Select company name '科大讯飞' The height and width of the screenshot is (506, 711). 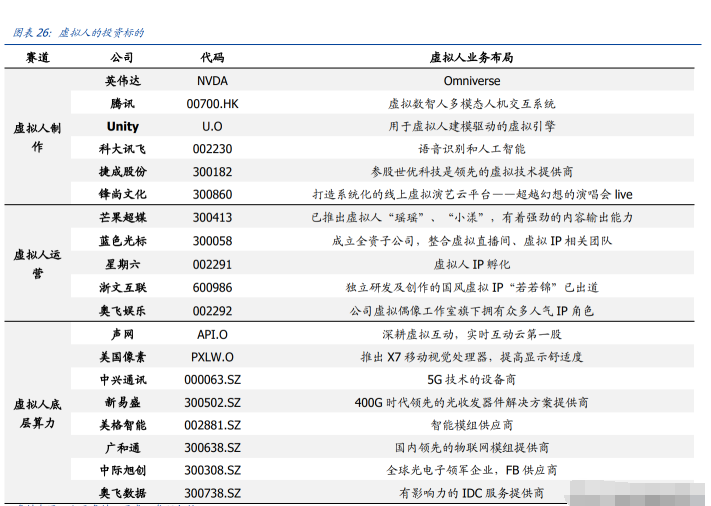122,149
